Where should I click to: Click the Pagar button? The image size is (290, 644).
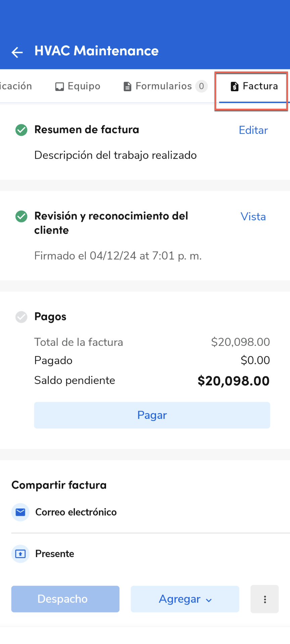pyautogui.click(x=152, y=415)
